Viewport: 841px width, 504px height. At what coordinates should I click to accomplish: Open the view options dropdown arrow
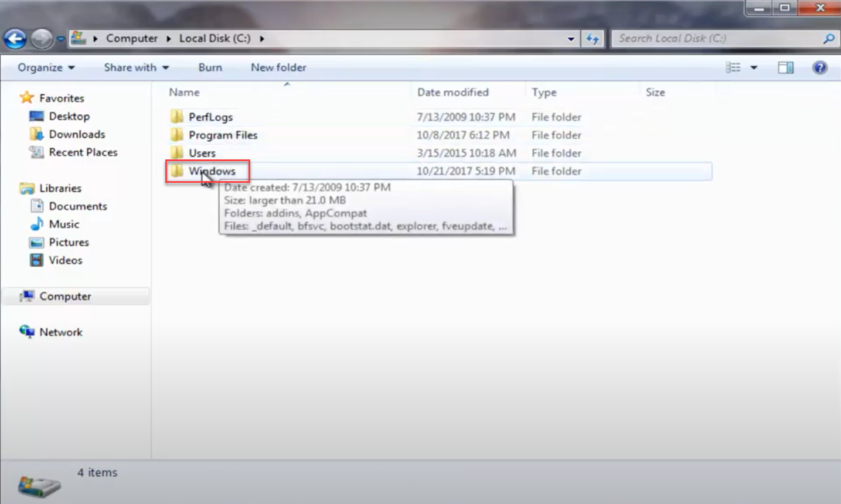coord(754,67)
